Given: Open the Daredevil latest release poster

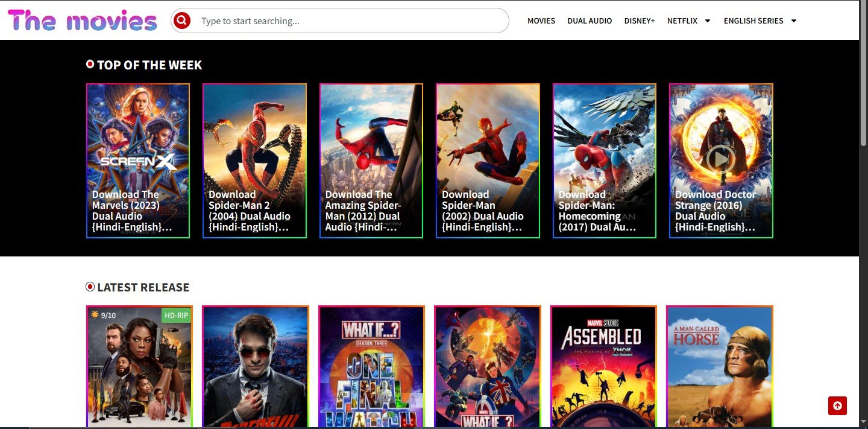Looking at the screenshot, I should [x=256, y=367].
